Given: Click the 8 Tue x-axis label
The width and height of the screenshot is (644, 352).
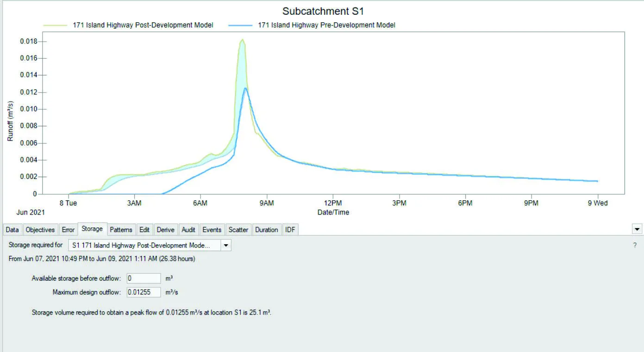Looking at the screenshot, I should tap(68, 203).
